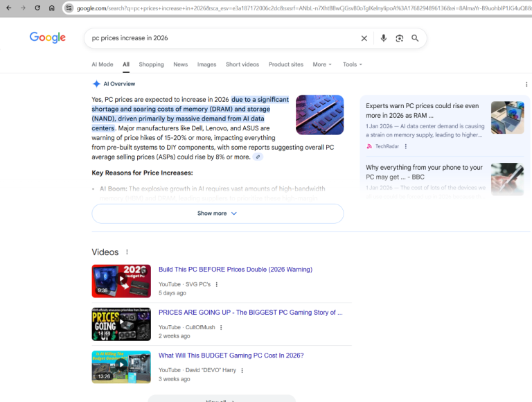Click the browser back arrow
The image size is (532, 402).
(8, 8)
